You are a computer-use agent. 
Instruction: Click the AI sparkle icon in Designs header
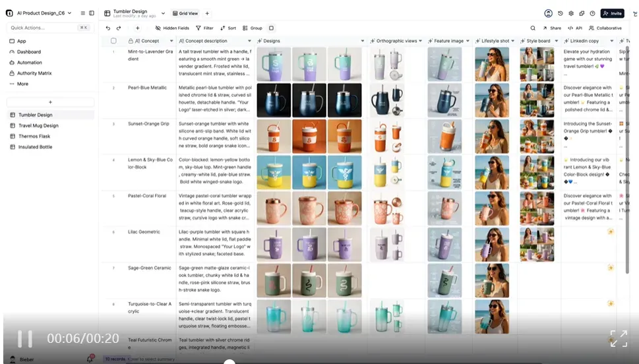[x=260, y=41]
